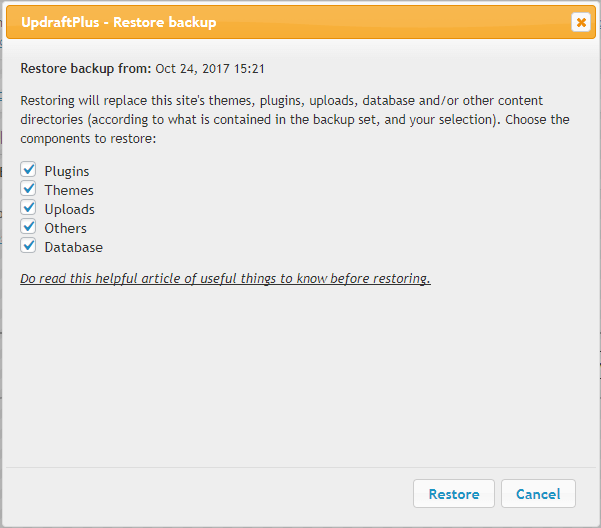The image size is (601, 528).
Task: Cancel the restore operation
Action: coord(538,494)
